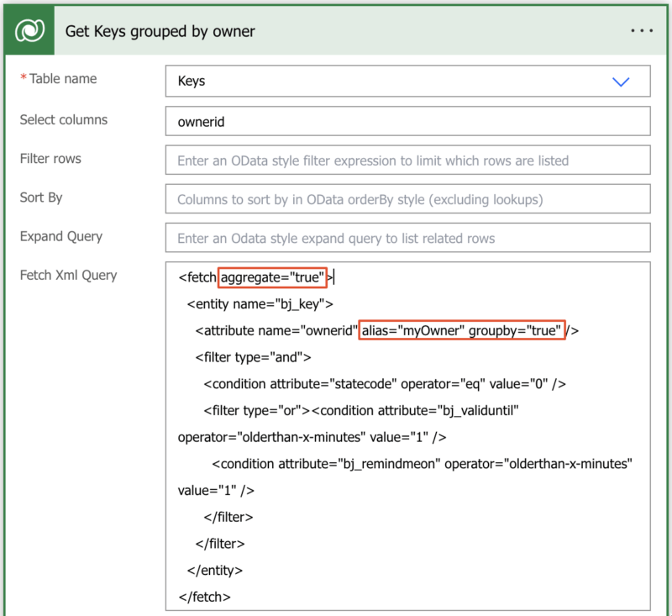Click the Expand Query input field

408,238
